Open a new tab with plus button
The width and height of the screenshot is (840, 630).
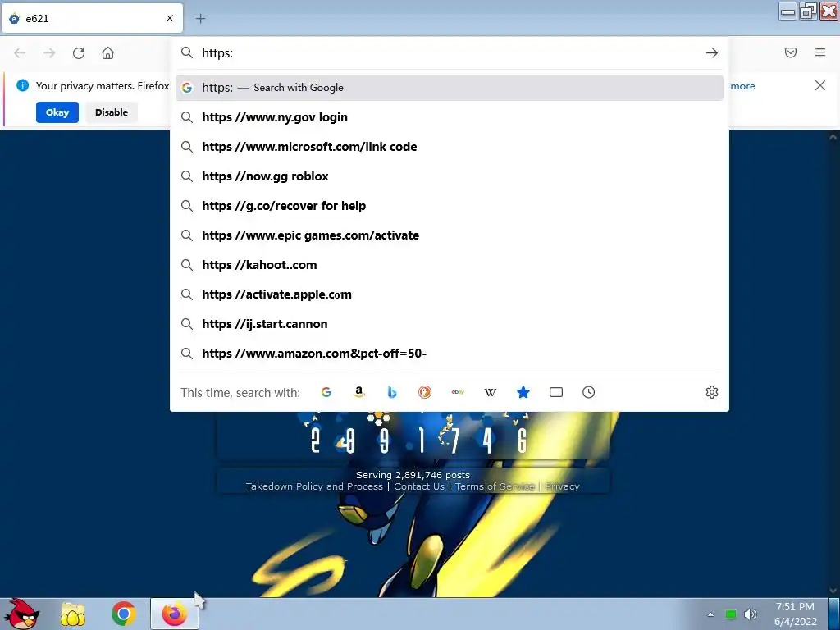click(200, 19)
